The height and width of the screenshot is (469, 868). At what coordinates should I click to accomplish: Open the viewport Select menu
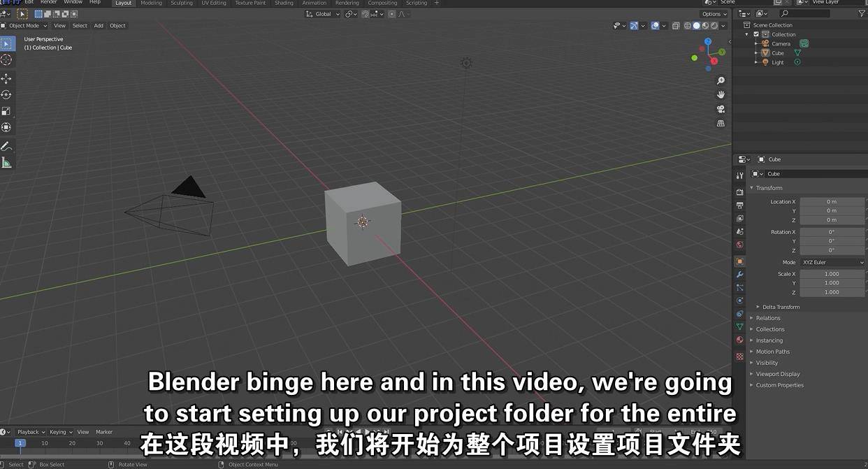tap(80, 26)
